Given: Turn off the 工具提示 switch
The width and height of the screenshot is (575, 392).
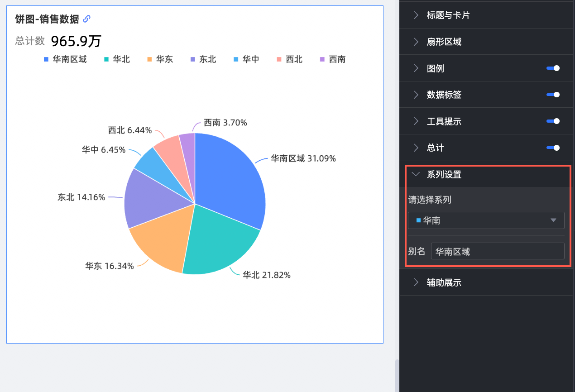Looking at the screenshot, I should pyautogui.click(x=553, y=121).
